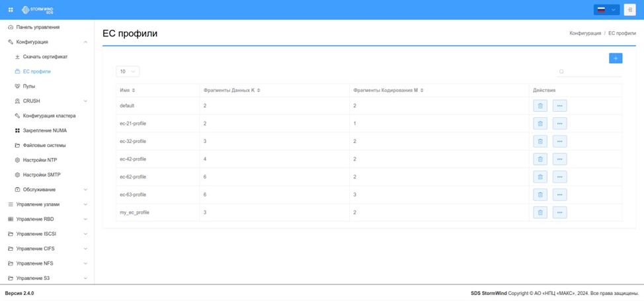Screen dimensions: 644x301
Task: Delete the ec-42-profile via its trash icon
Action: click(x=540, y=159)
